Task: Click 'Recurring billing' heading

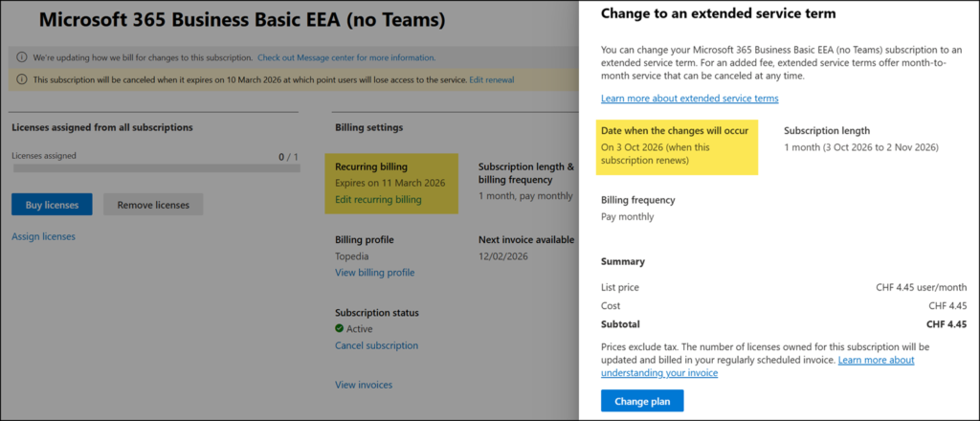Action: point(371,166)
